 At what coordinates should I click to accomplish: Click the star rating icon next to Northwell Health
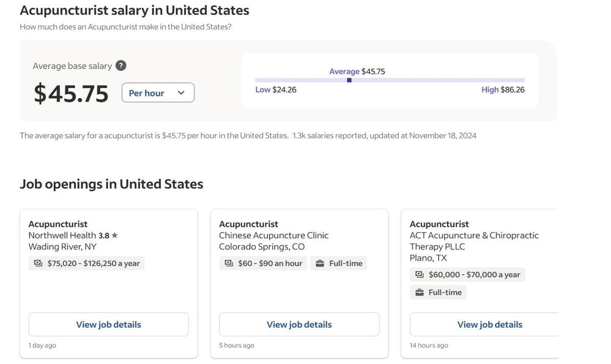(115, 235)
